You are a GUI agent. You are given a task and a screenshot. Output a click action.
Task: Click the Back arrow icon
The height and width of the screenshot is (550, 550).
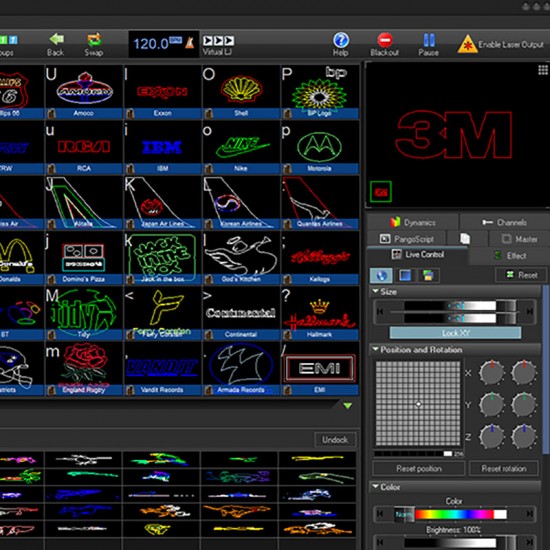tap(56, 39)
